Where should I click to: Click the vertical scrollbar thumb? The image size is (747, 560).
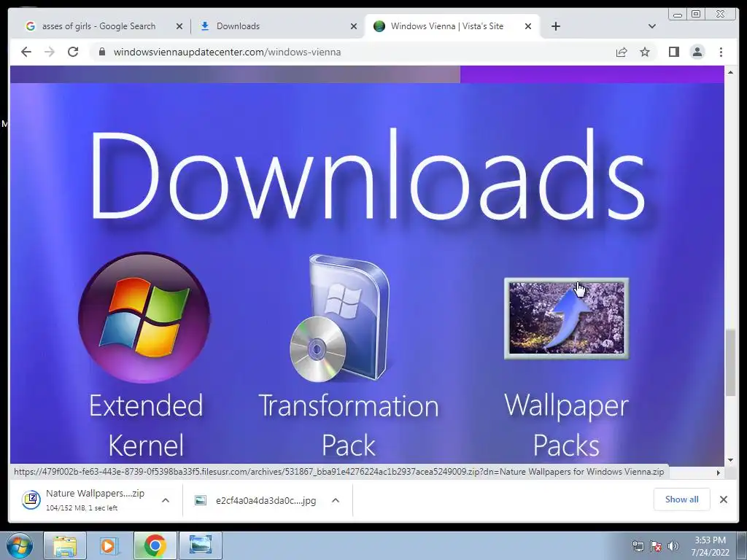pyautogui.click(x=730, y=363)
